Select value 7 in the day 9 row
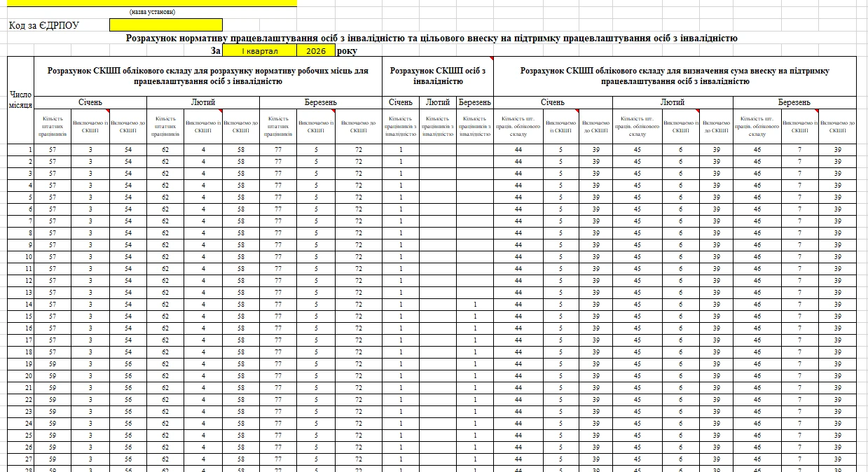 pos(800,245)
